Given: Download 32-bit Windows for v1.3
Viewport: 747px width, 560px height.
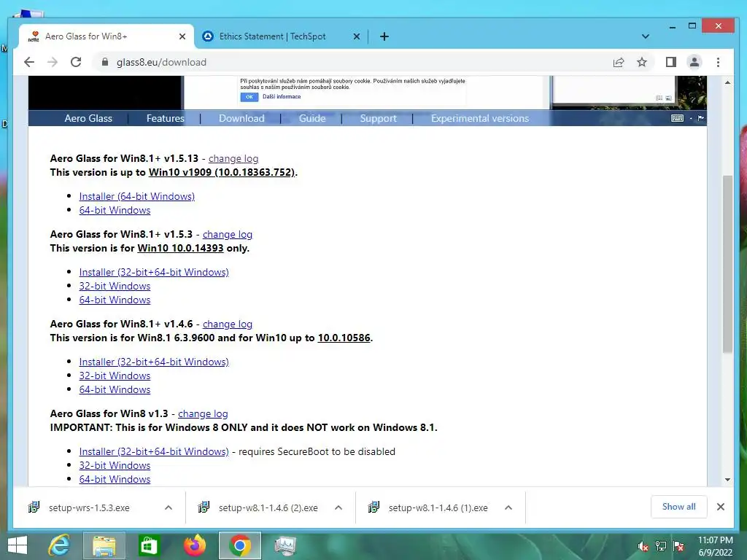Looking at the screenshot, I should [x=115, y=465].
